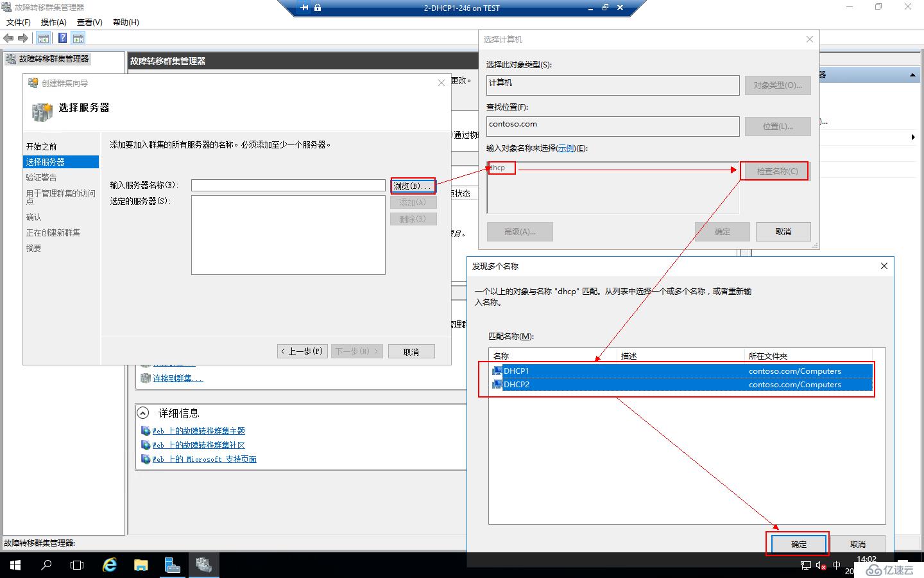Viewport: 924px width, 578px height.
Task: Click the 名称 column header
Action: tap(553, 356)
